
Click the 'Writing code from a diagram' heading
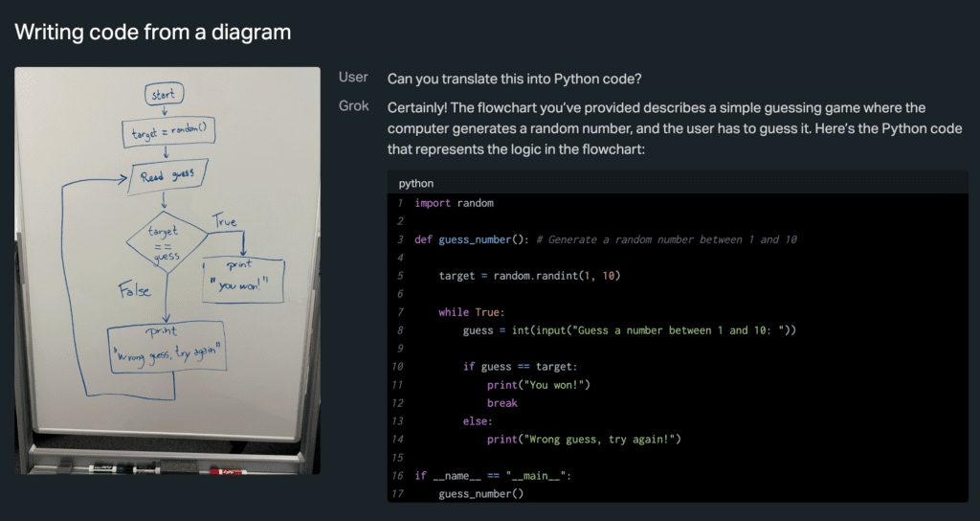click(x=152, y=32)
